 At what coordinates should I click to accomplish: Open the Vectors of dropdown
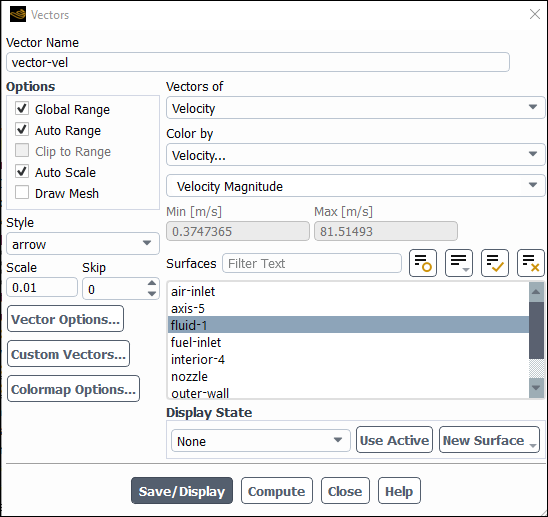pos(355,108)
